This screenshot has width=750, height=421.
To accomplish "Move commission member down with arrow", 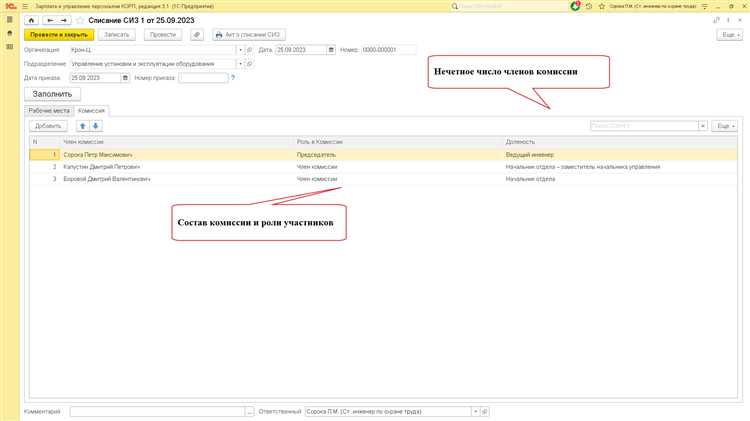I will pyautogui.click(x=96, y=126).
